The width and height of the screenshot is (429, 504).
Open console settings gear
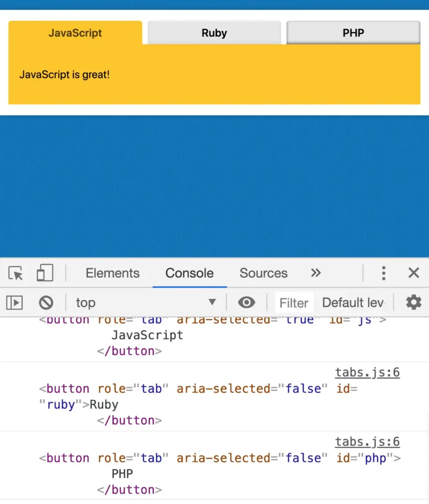[x=413, y=303]
